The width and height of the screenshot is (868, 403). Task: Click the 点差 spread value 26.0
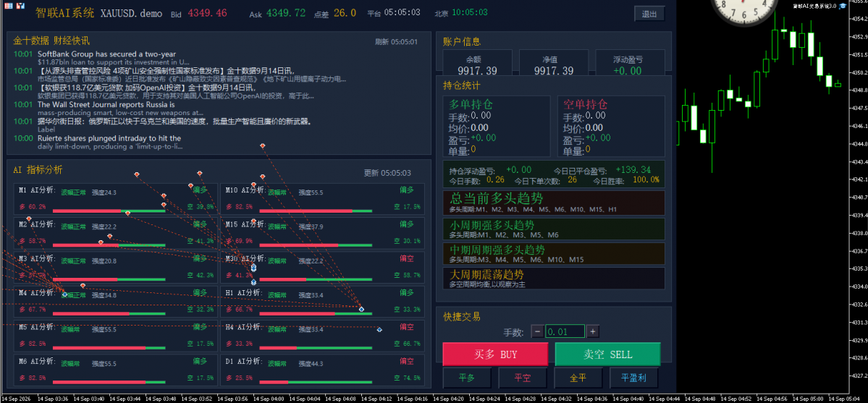click(x=345, y=13)
